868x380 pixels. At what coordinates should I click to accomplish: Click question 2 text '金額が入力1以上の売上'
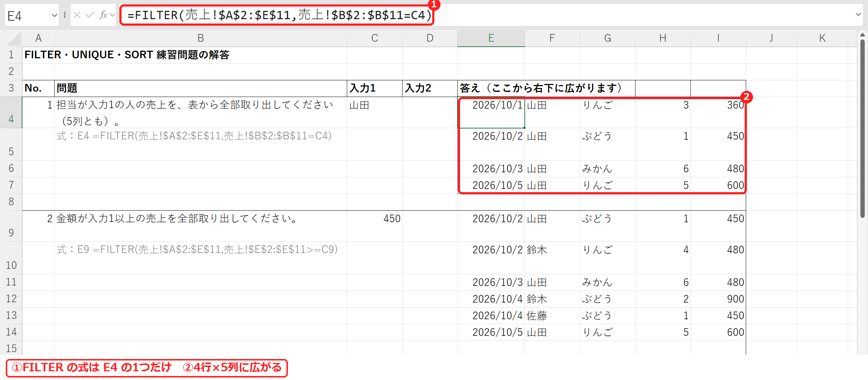coord(177,219)
